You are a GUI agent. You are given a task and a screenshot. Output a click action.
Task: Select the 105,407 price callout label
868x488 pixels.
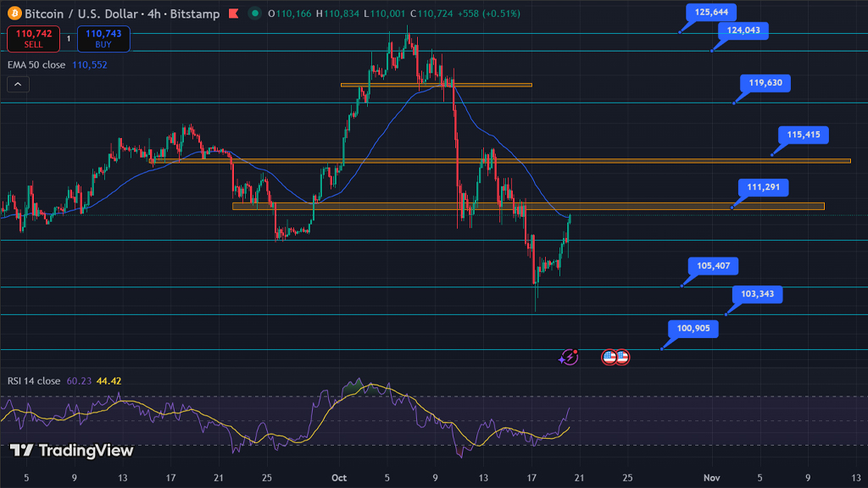[x=713, y=266]
